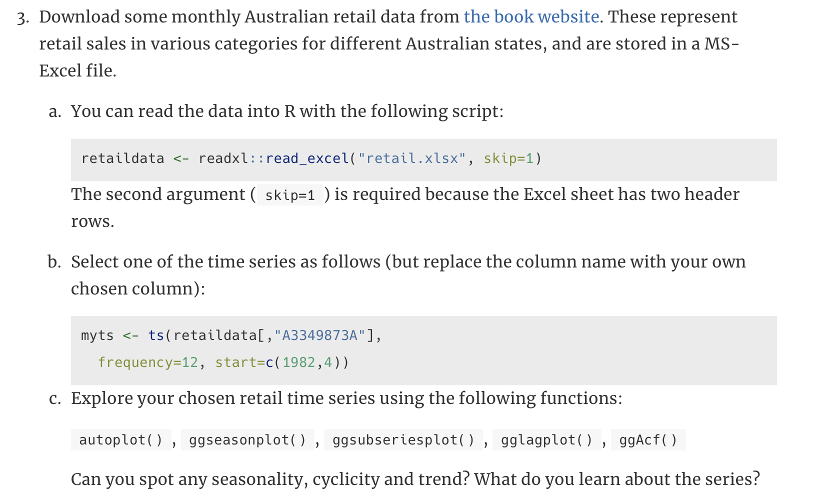Click the "retail.xlsx" string in code
Image resolution: width=817 pixels, height=504 pixels.
tap(412, 158)
